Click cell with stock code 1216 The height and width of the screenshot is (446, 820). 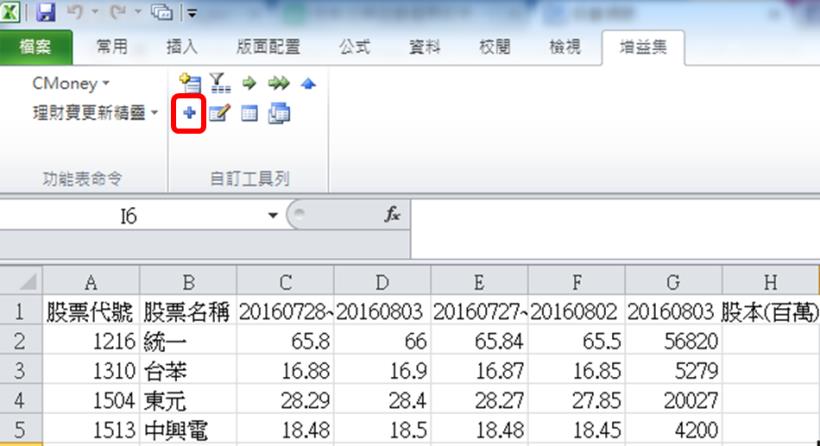(x=91, y=341)
